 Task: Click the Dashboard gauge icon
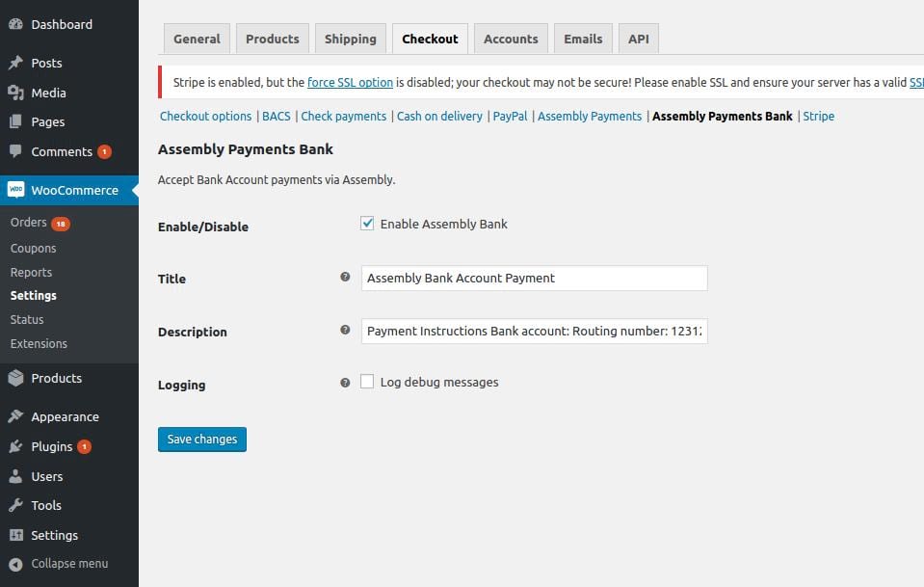pos(15,24)
